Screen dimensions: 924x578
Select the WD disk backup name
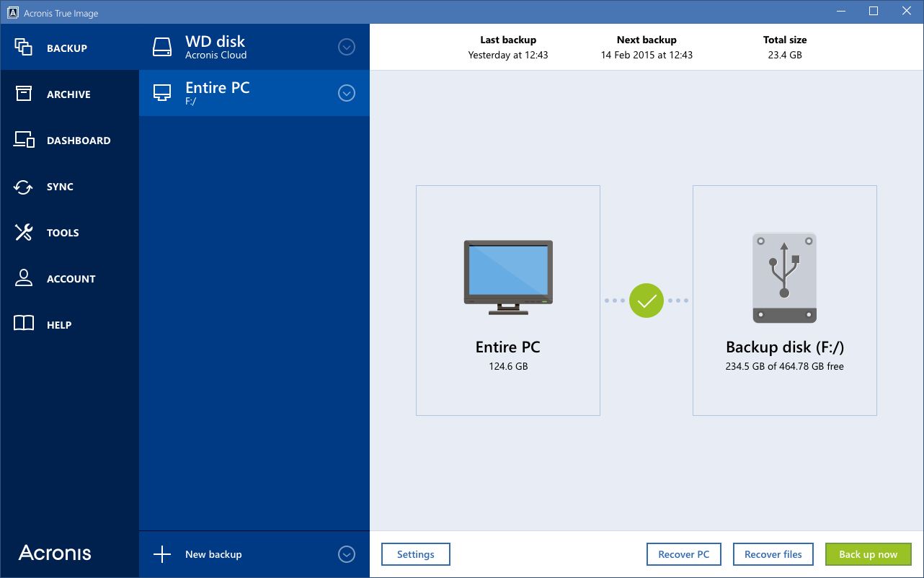(216, 42)
